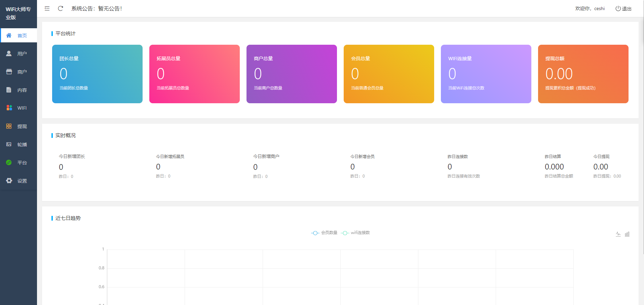Open the 提现 (Withdraw) grid icon

(x=9, y=126)
